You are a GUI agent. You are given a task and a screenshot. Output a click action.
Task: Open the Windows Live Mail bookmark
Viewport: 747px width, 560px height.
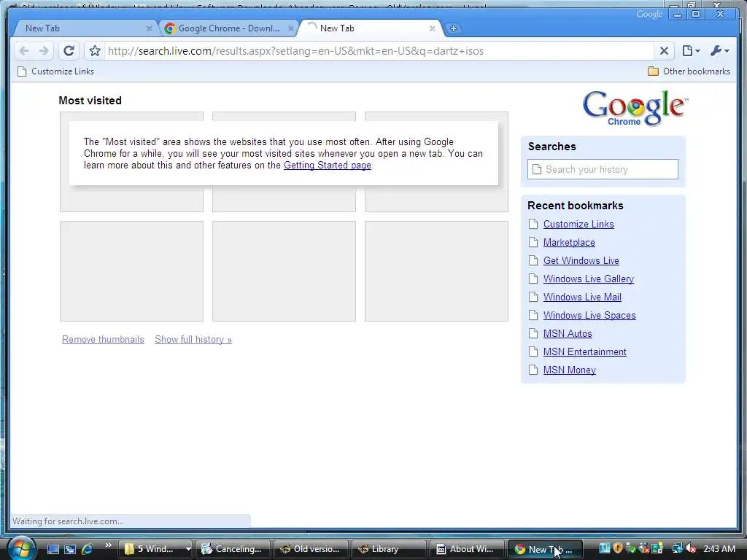point(582,297)
